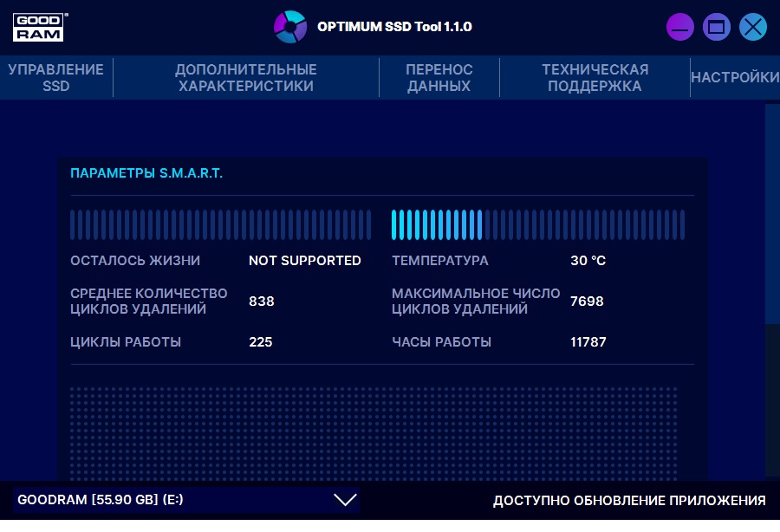Click the drive selector chevron arrow

pyautogui.click(x=345, y=500)
